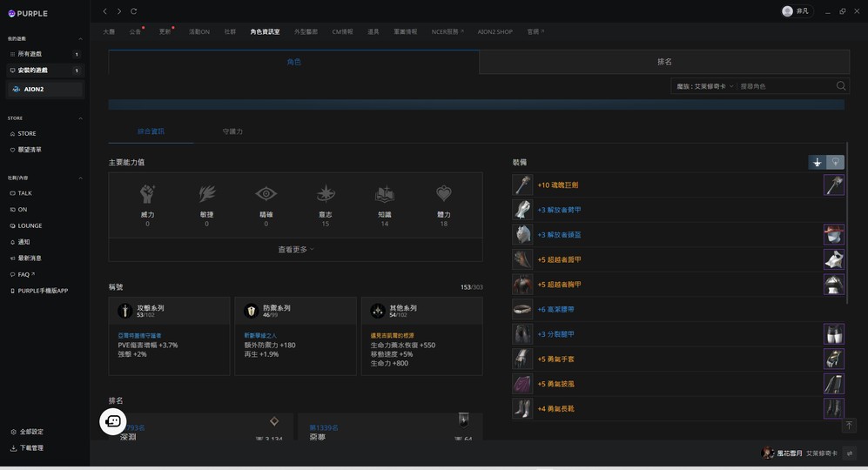Expand 查看更多 under main stats

coord(295,250)
